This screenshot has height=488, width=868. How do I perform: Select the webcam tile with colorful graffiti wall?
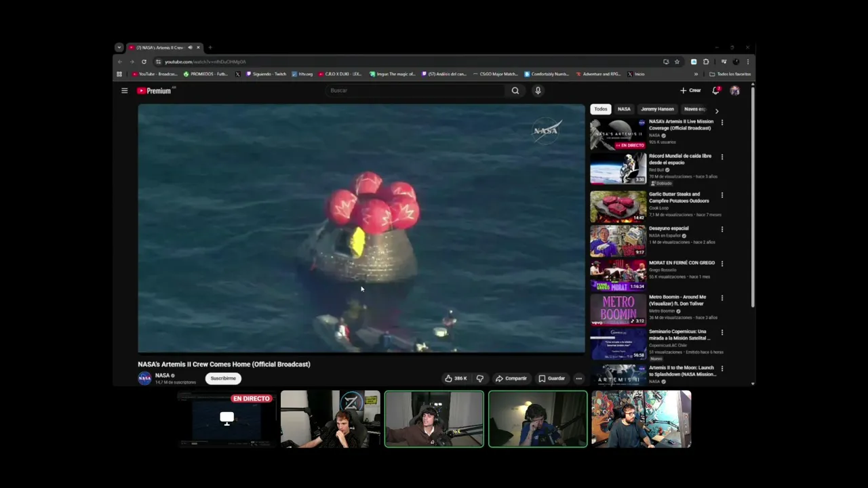tap(642, 419)
